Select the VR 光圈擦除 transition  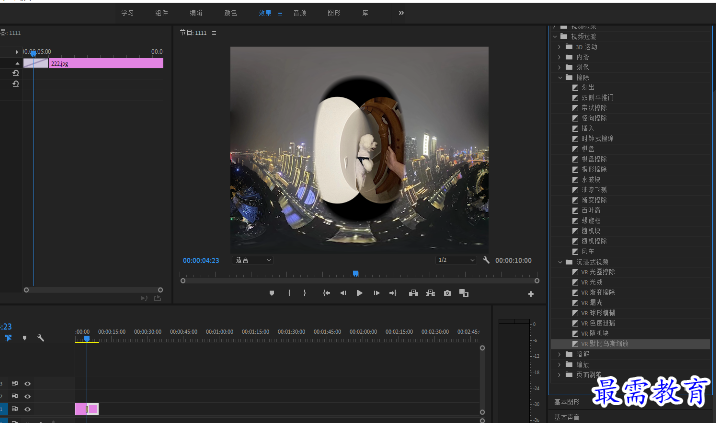[x=598, y=272]
